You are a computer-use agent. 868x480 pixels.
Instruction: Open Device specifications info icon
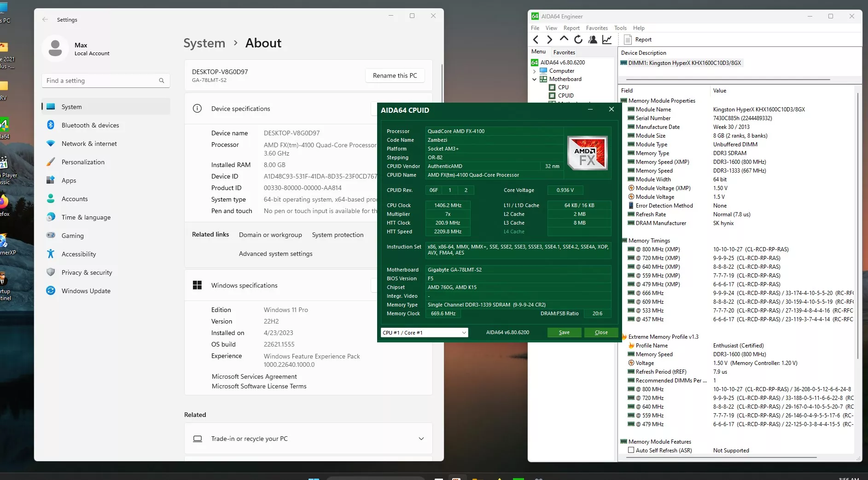tap(197, 109)
